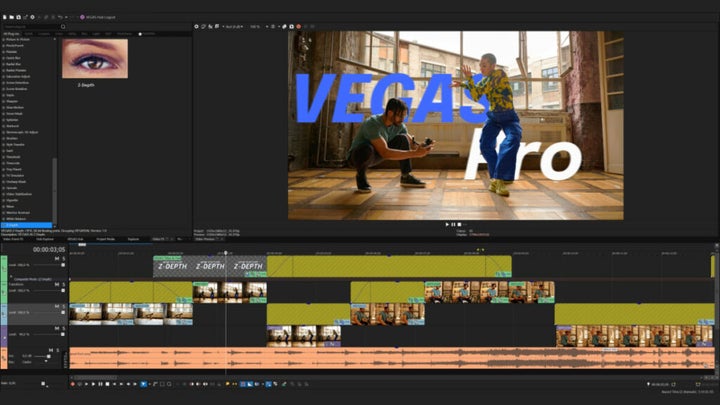Screen dimensions: 720x405
Task: Open the Compositing Mode selector on track two
Action: click(30, 277)
